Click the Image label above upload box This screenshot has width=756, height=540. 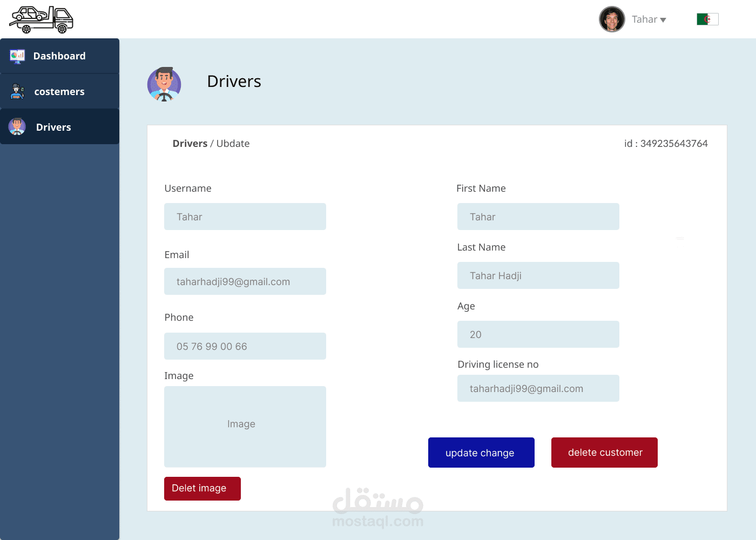(179, 376)
